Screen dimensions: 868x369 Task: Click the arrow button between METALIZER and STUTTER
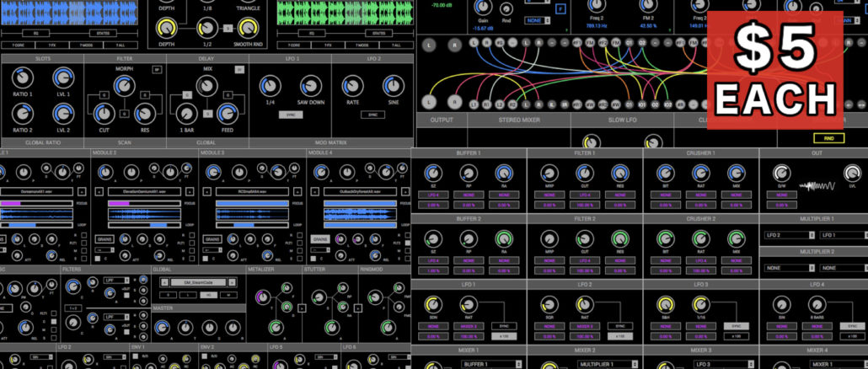[302, 308]
